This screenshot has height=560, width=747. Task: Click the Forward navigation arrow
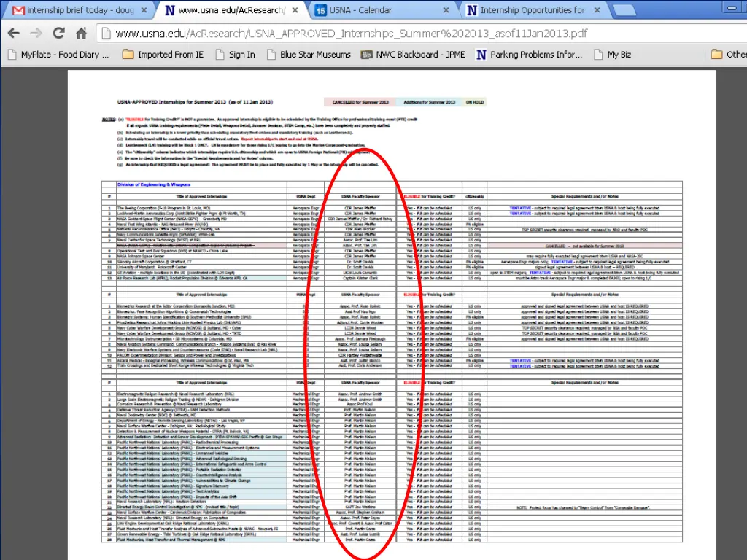36,33
